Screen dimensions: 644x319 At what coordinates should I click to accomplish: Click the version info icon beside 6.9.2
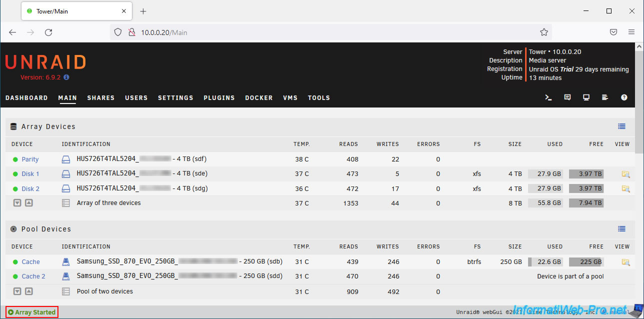point(66,77)
